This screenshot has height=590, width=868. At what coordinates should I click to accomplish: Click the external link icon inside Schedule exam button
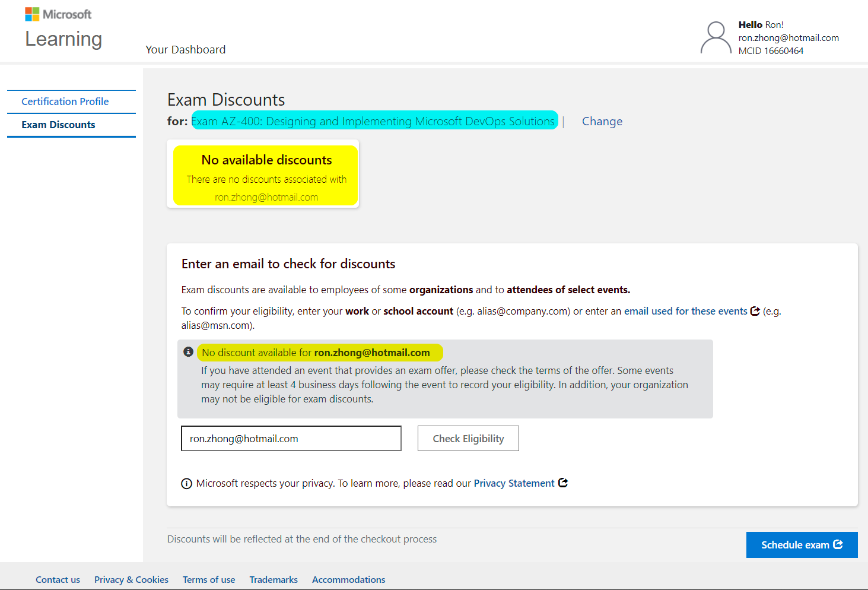click(838, 544)
